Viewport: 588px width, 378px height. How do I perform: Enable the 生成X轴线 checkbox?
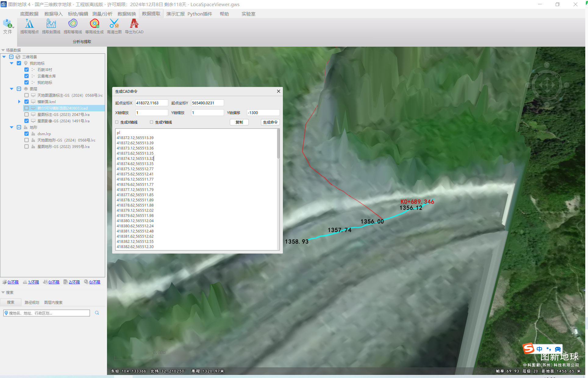pos(117,122)
